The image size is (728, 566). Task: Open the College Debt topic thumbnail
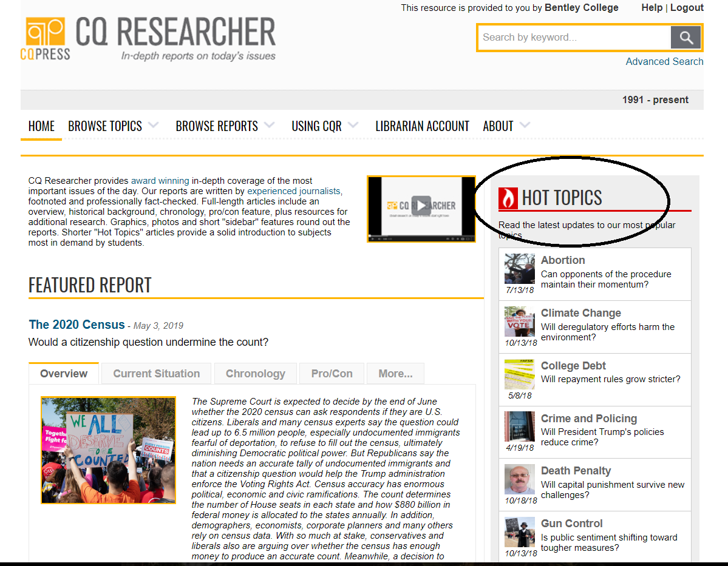click(x=520, y=374)
